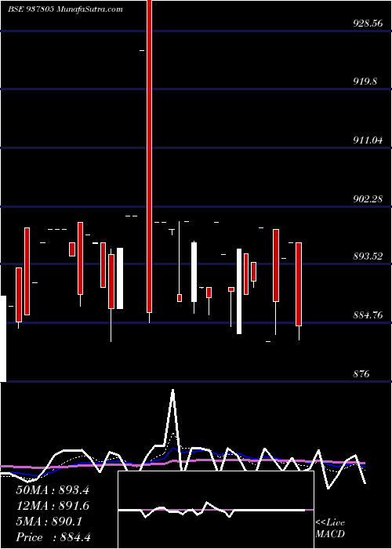Click the 12MA : 891.6 readout
The image size is (392, 549).
53,506
